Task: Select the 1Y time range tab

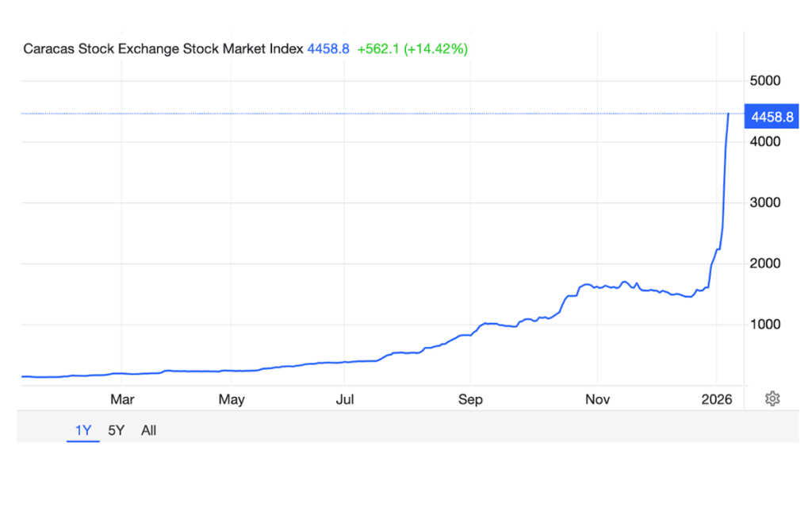Action: coord(83,430)
